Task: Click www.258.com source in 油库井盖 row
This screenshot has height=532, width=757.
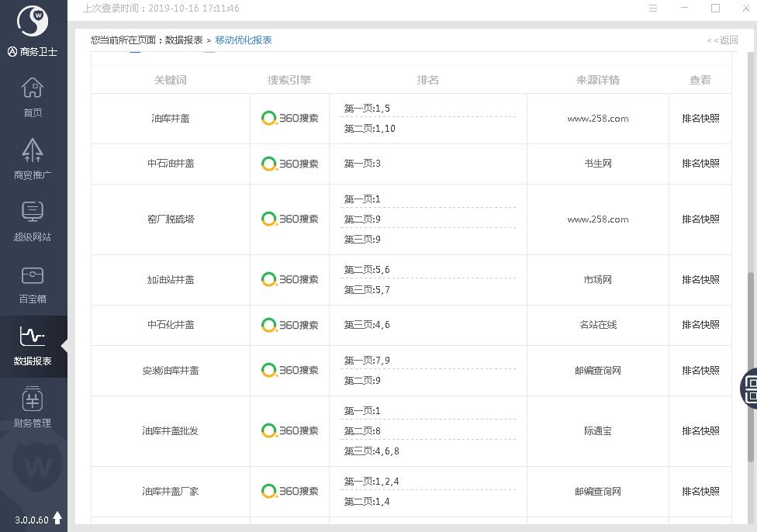Action: pyautogui.click(x=597, y=119)
